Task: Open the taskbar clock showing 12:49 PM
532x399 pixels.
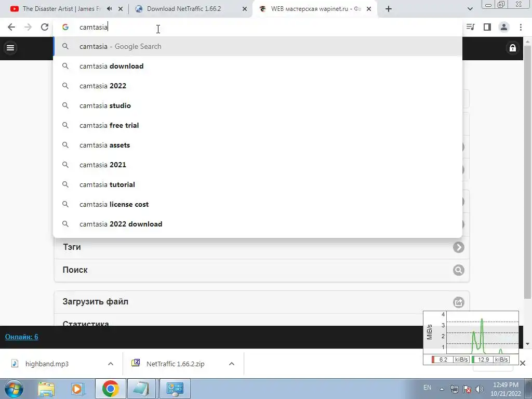Action: point(506,389)
